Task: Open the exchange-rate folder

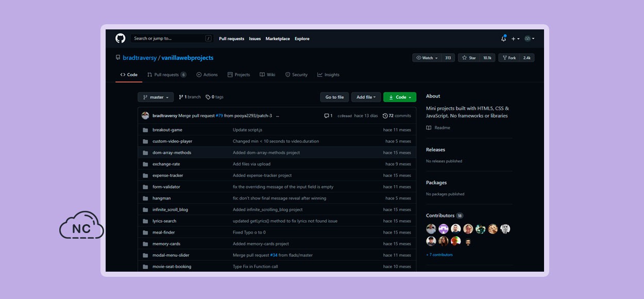Action: tap(166, 164)
